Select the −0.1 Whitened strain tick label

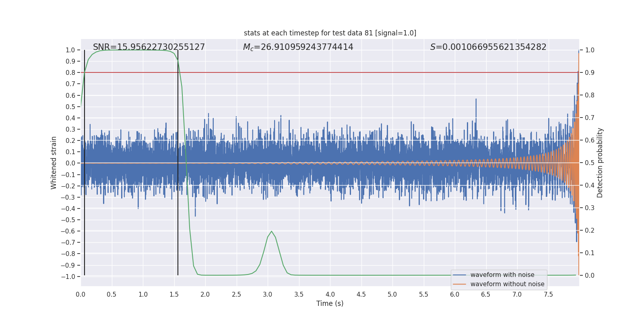coord(68,175)
